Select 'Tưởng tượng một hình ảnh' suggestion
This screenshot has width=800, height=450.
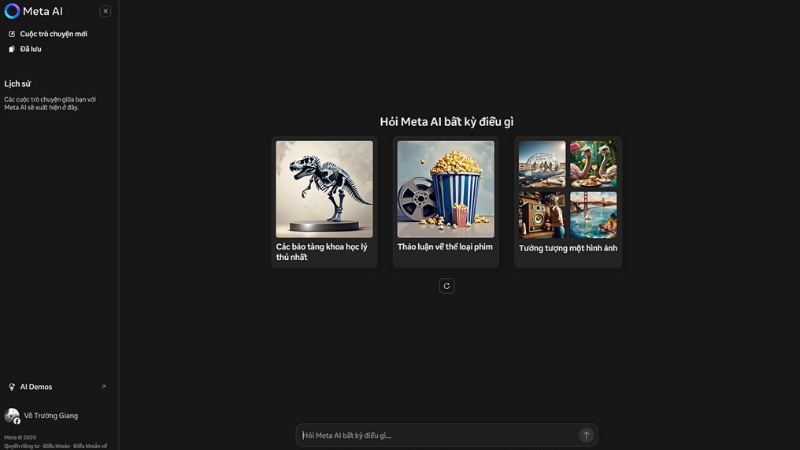click(x=568, y=248)
